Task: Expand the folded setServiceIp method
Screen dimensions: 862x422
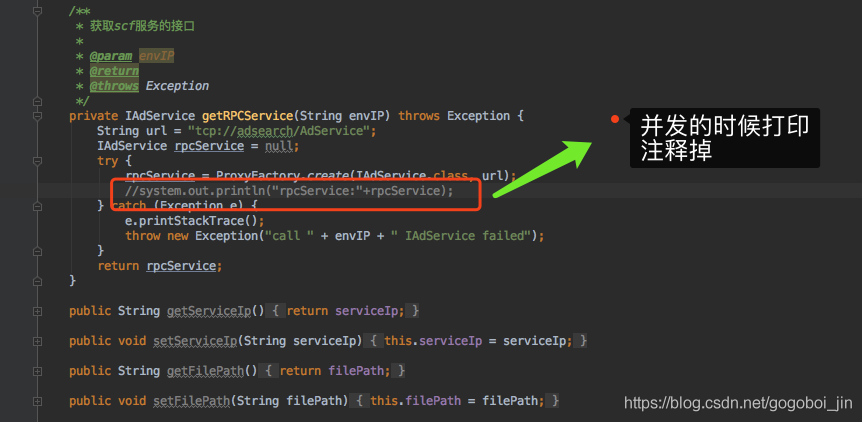Action: (37, 341)
